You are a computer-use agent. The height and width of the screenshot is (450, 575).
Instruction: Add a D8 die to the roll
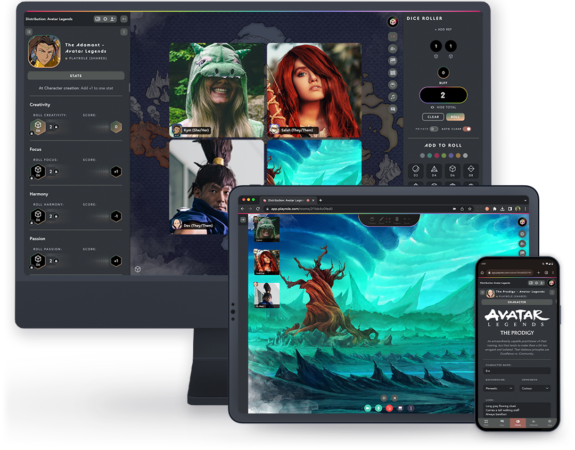tap(471, 171)
